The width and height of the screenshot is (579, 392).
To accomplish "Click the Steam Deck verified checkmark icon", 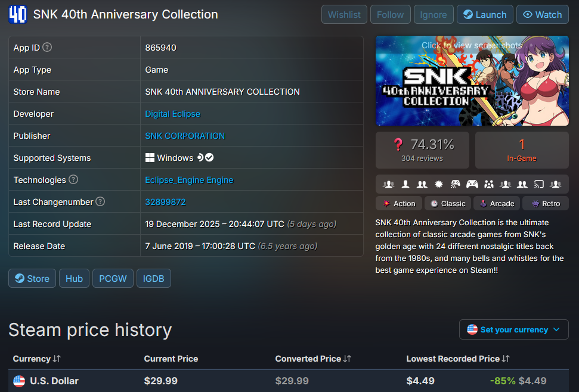I will tap(210, 158).
